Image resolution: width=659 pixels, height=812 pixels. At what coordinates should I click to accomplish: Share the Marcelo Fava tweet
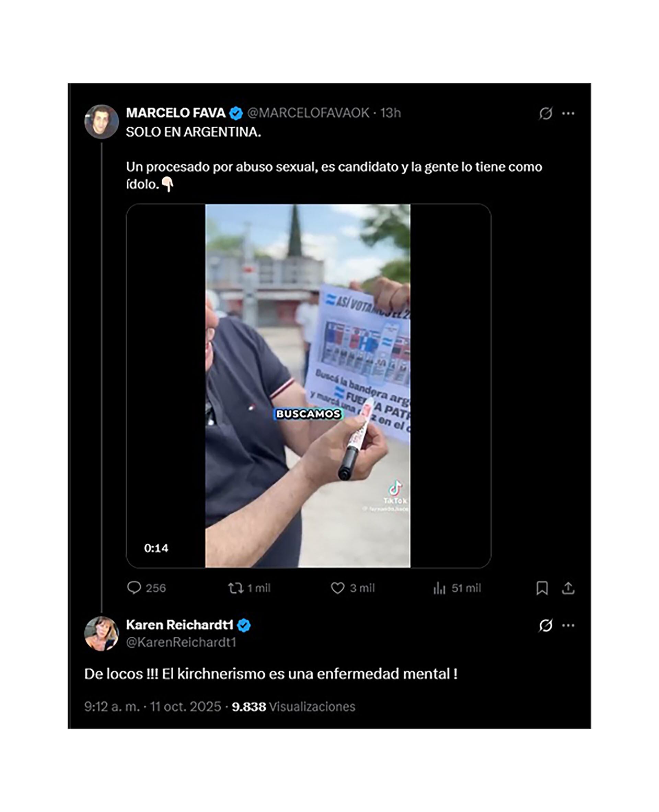point(568,588)
